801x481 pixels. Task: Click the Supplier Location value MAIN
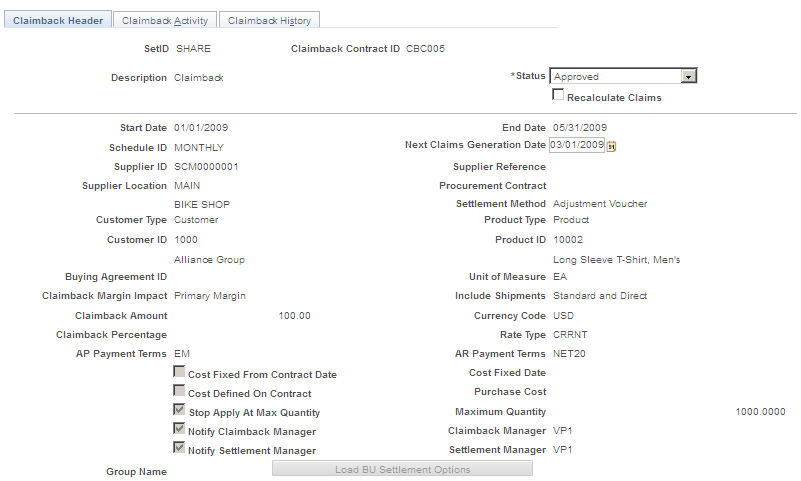click(x=187, y=185)
